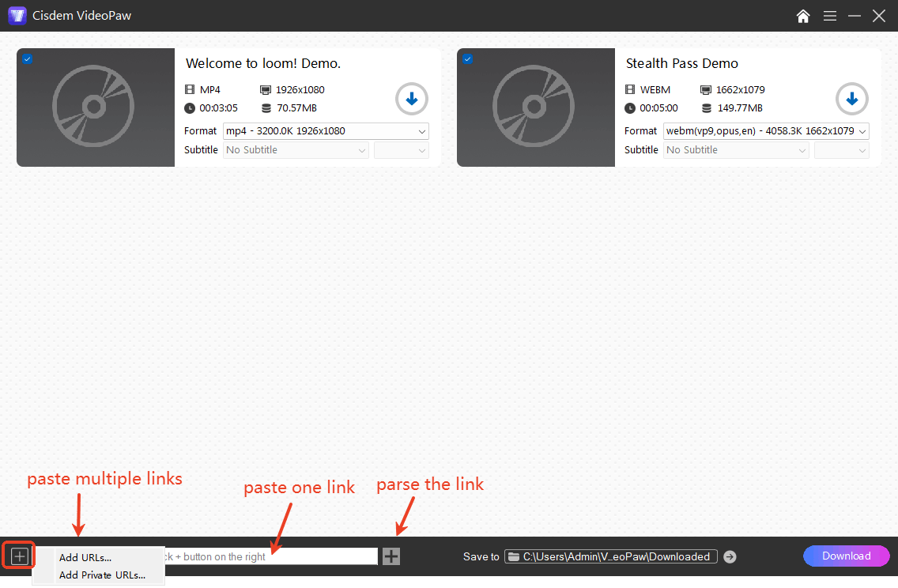Click the Cisdem VideoPaw app logo
The image size is (898, 588).
(17, 16)
